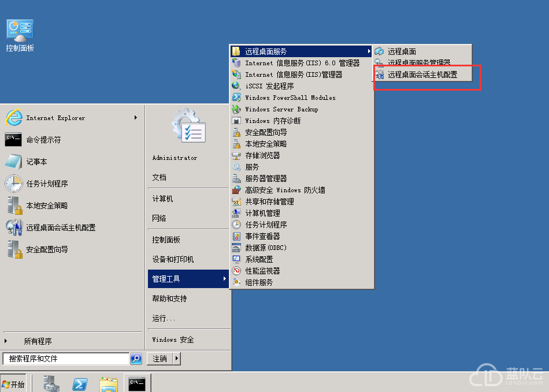Click the 安全配置向导 icon in Start menu
Screen dimensions: 549x392
tap(14, 249)
